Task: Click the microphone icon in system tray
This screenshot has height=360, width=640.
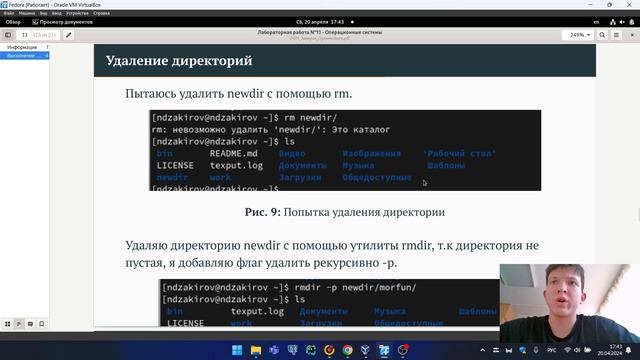Action: (536, 350)
